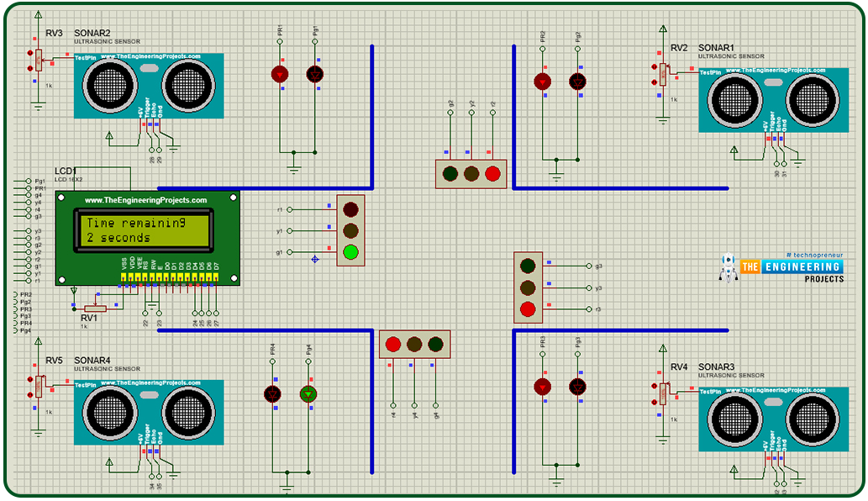Select the SONAR2 ultrasonic sensor module

pos(149,86)
